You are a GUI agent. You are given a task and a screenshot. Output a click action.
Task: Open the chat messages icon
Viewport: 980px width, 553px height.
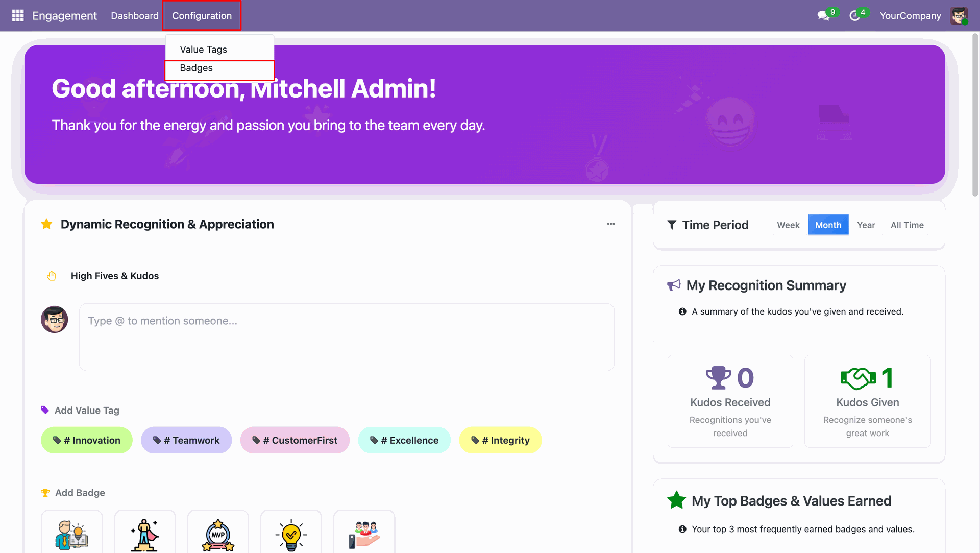(x=823, y=16)
